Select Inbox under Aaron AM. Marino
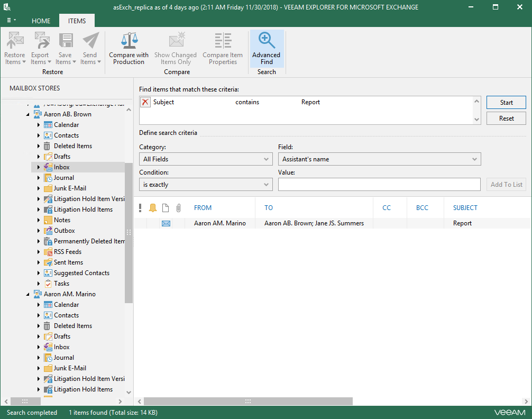 pos(62,347)
